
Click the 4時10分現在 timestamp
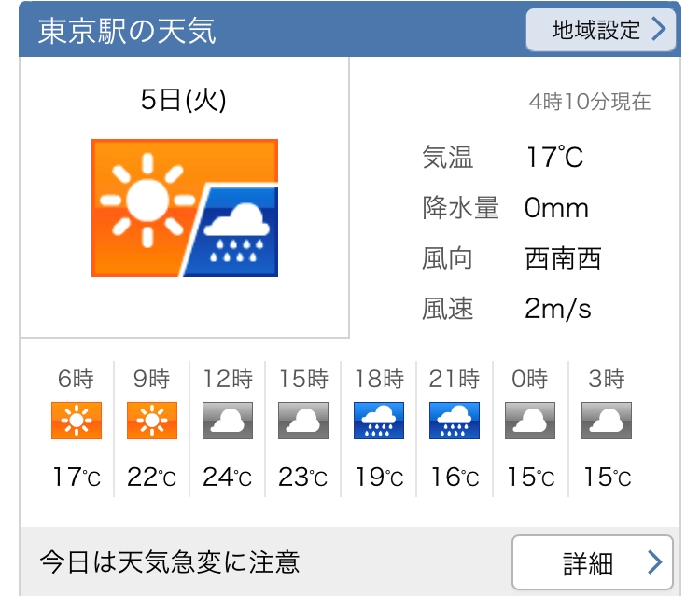coord(589,103)
